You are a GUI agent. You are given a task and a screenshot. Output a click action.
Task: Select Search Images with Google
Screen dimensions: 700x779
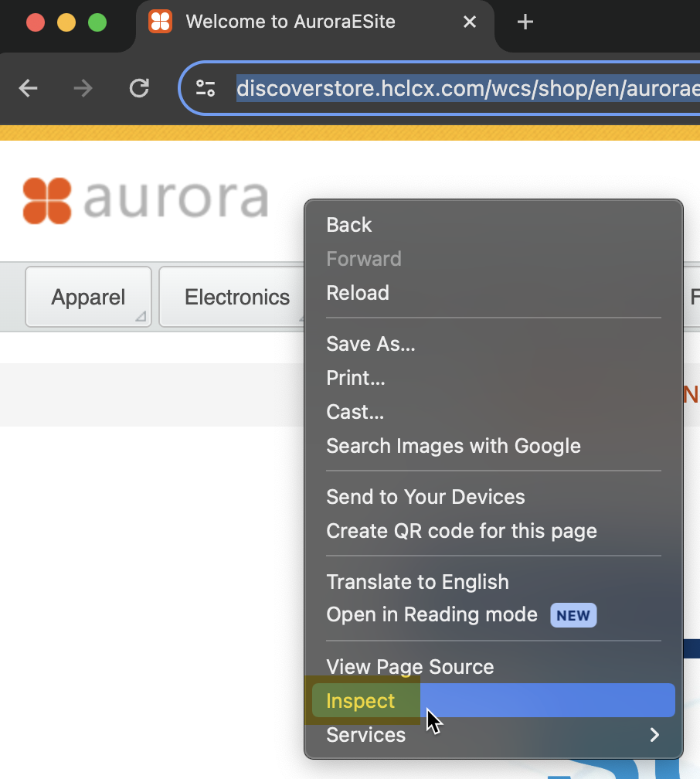coord(454,446)
